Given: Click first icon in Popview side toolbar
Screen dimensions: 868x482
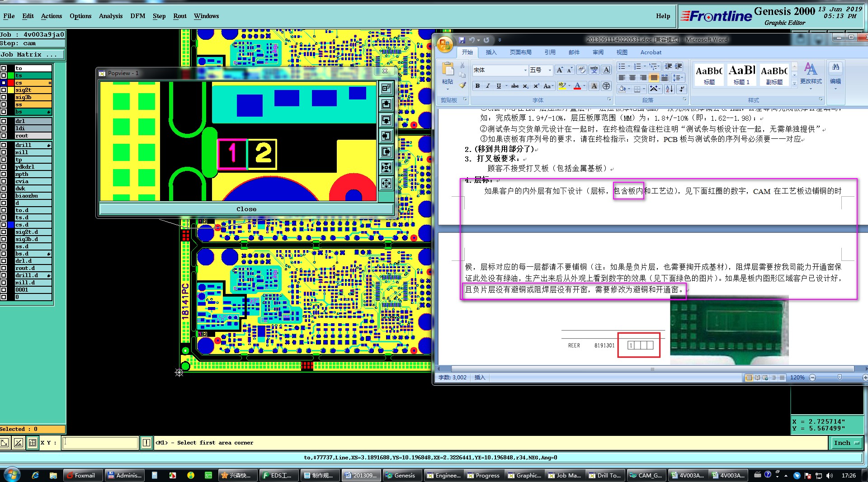Looking at the screenshot, I should 386,88.
